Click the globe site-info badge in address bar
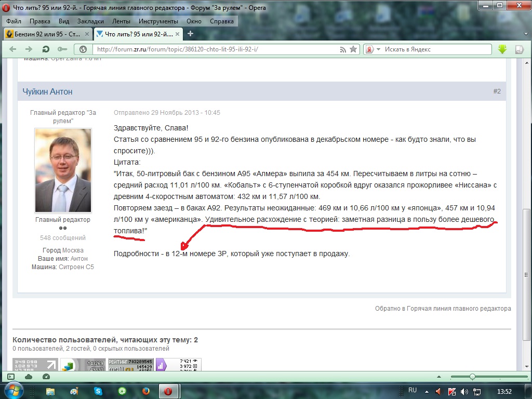Screen dimensions: 532x399 tap(83, 49)
